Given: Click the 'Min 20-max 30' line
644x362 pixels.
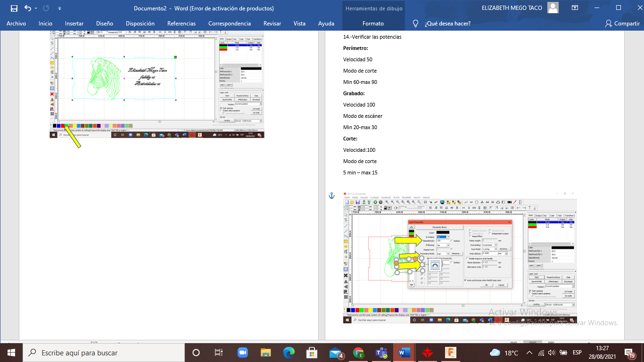Looking at the screenshot, I should pos(360,127).
